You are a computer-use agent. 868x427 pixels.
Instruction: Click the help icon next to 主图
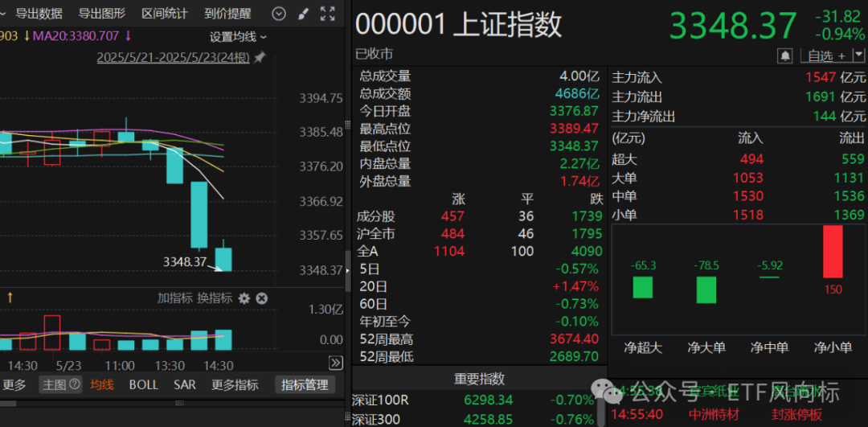point(75,385)
